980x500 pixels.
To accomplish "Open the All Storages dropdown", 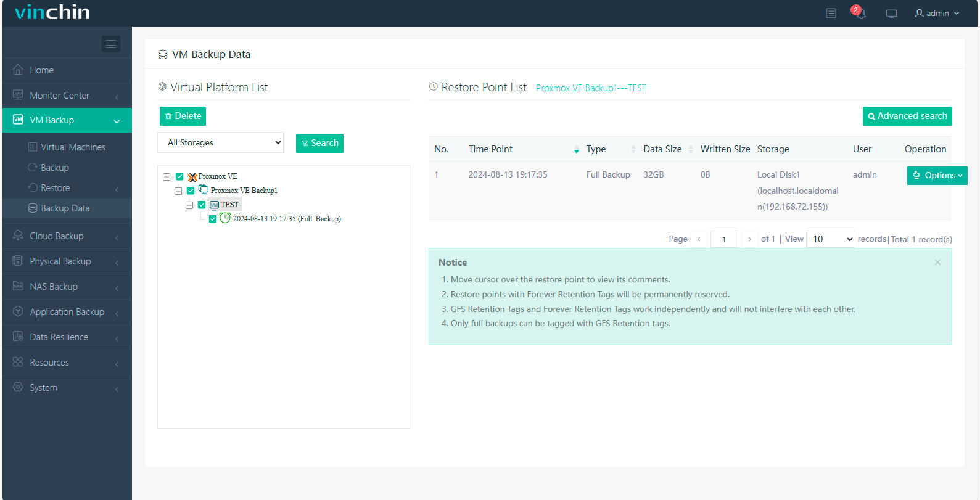I will pyautogui.click(x=221, y=142).
